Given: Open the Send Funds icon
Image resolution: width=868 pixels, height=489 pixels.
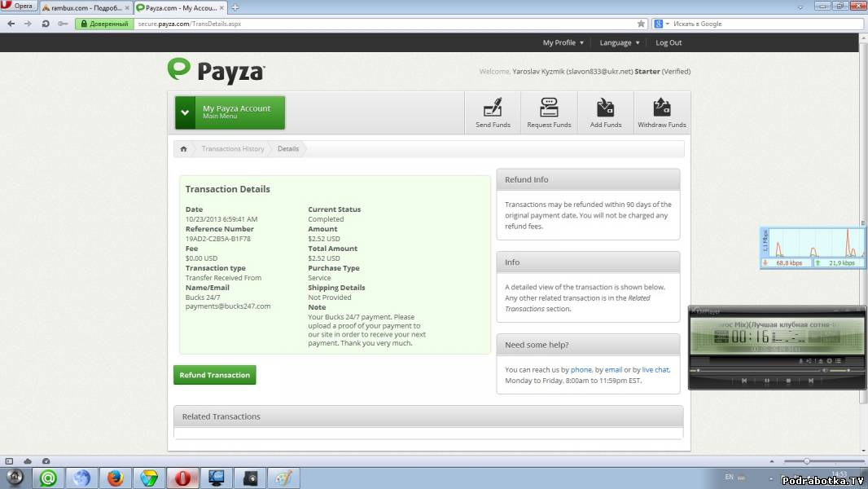Looking at the screenshot, I should 493,112.
